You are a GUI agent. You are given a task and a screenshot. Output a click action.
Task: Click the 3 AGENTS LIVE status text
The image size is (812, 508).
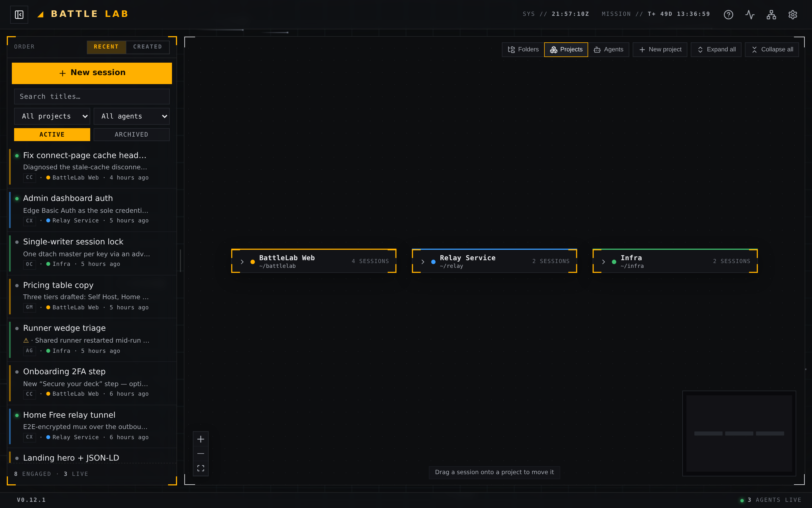pyautogui.click(x=775, y=500)
